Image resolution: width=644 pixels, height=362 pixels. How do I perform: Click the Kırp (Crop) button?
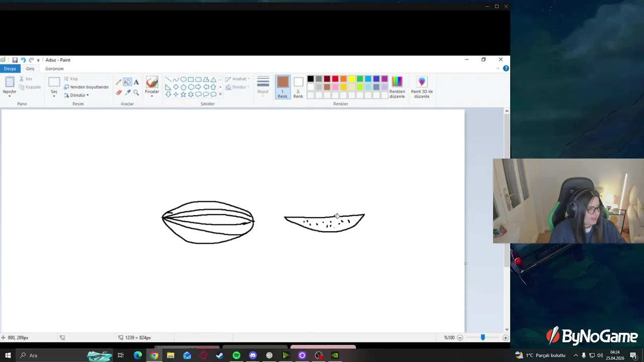(70, 79)
